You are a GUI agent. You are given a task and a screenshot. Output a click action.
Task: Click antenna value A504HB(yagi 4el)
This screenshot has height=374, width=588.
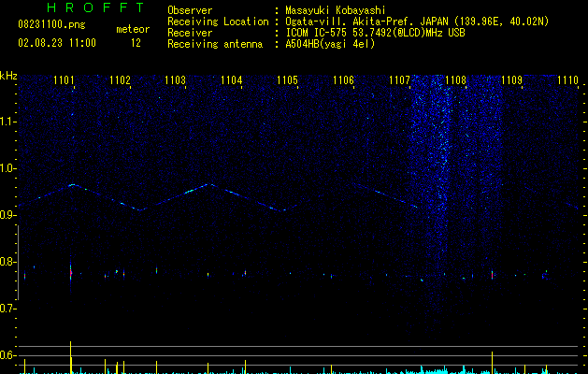click(x=330, y=44)
